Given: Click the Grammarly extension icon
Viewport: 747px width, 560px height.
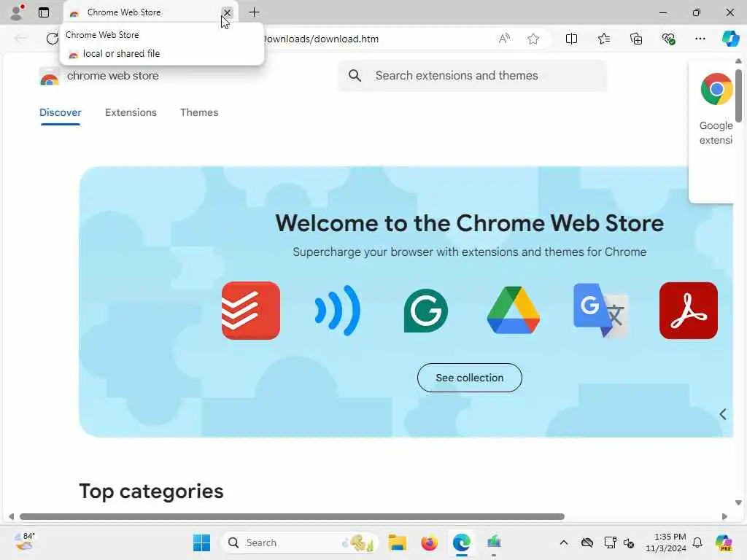Looking at the screenshot, I should pos(425,311).
